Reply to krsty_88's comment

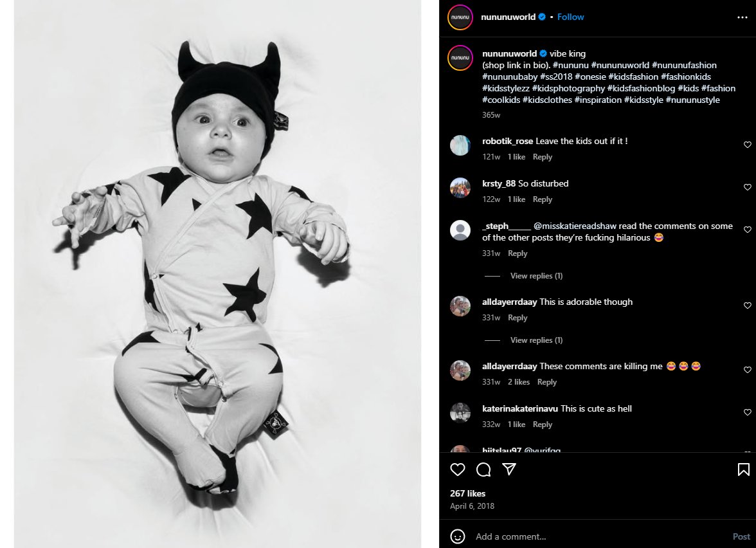point(542,199)
